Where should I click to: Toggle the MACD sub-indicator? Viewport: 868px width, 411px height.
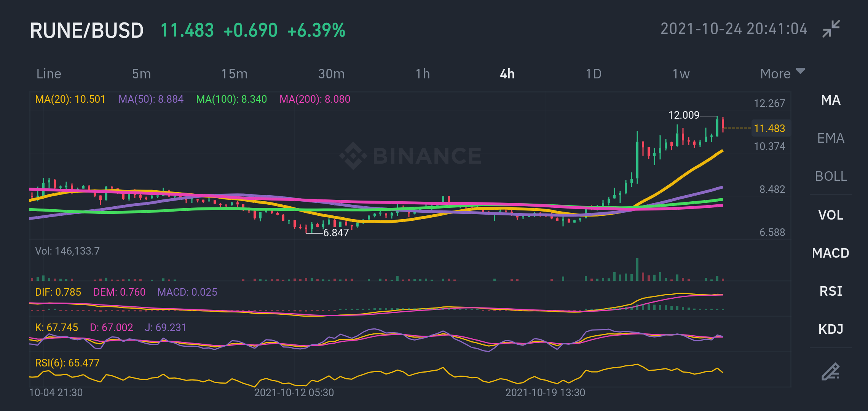pyautogui.click(x=831, y=253)
